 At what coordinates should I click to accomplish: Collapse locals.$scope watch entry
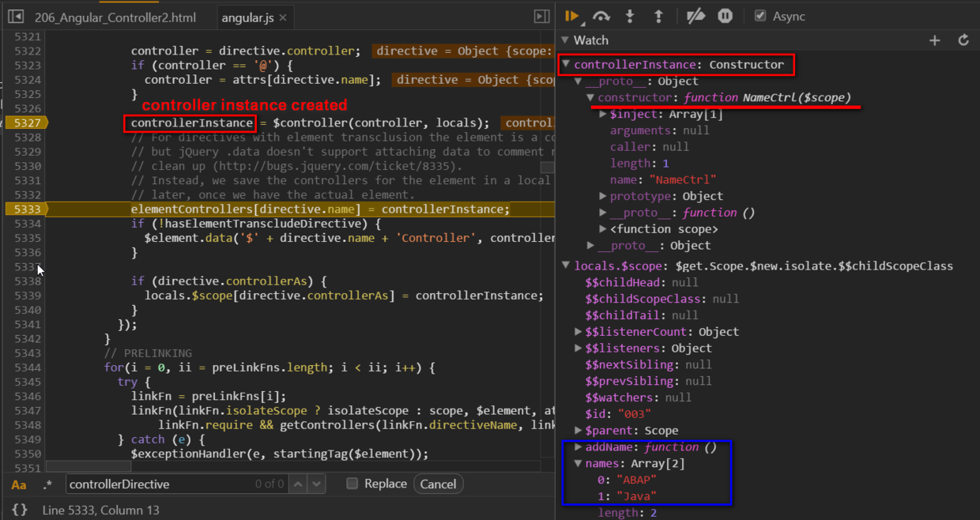[566, 266]
